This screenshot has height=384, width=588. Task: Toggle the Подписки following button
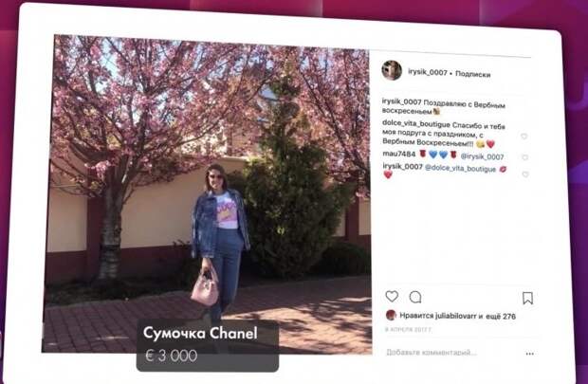[x=472, y=74]
